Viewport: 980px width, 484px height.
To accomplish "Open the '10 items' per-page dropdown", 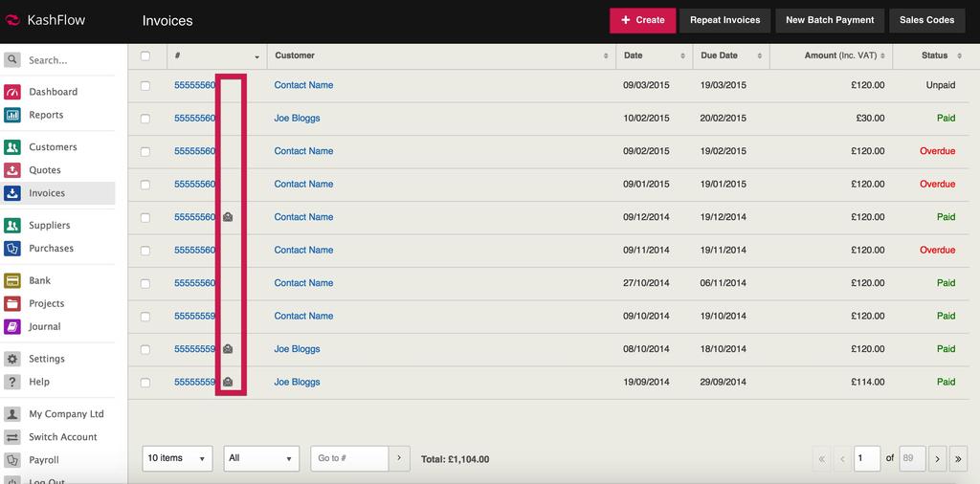I will point(178,458).
